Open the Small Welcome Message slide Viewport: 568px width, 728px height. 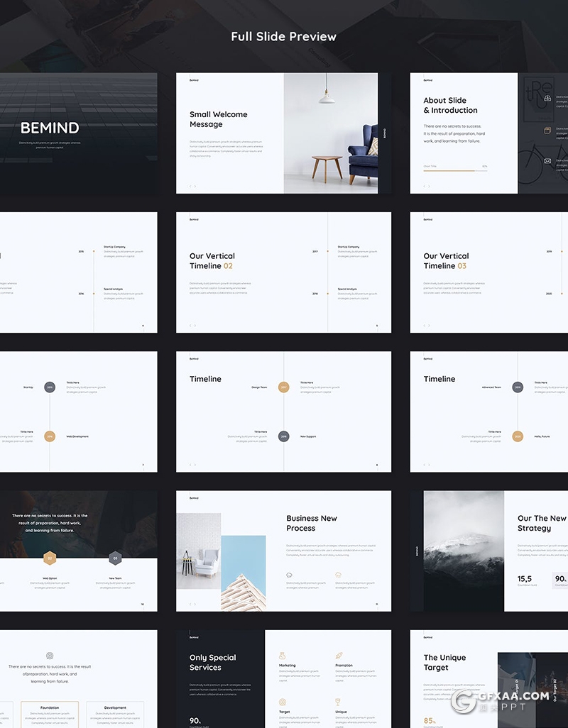pos(283,133)
